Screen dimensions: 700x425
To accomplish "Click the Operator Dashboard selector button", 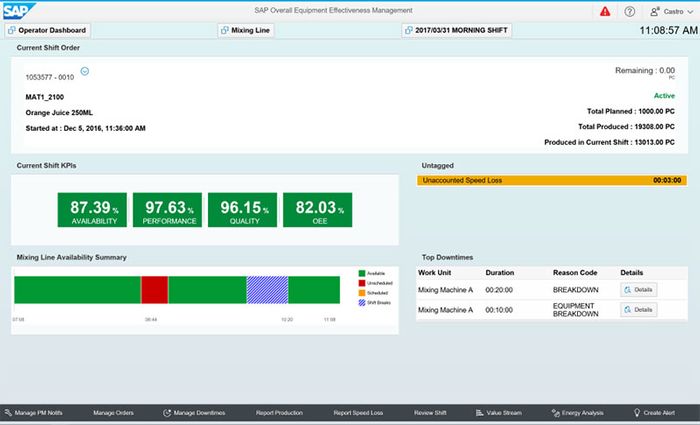I will 48,30.
